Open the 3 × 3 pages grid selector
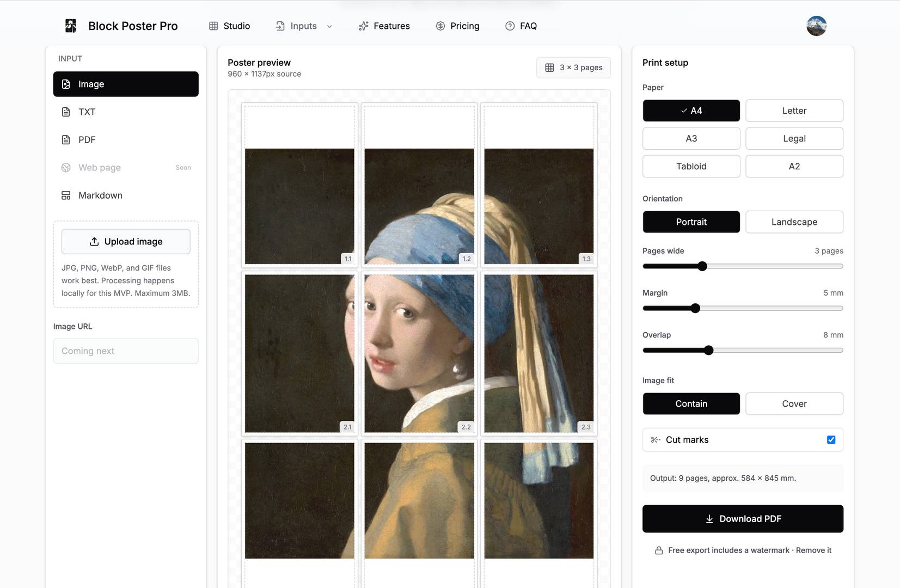Image resolution: width=900 pixels, height=588 pixels. [573, 68]
